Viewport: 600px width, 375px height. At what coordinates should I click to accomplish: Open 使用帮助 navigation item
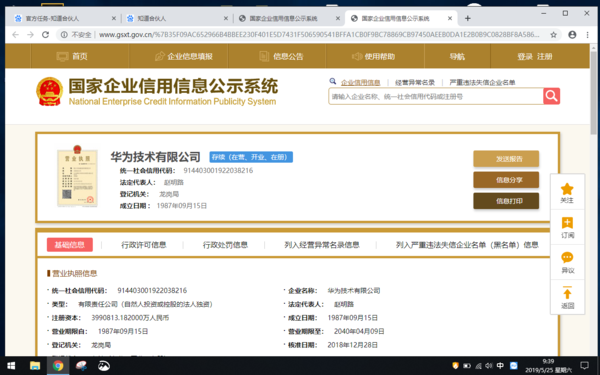[373, 56]
